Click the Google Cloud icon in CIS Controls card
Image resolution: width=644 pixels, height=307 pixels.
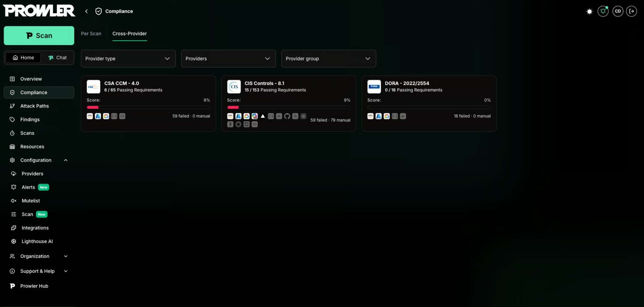tap(247, 116)
